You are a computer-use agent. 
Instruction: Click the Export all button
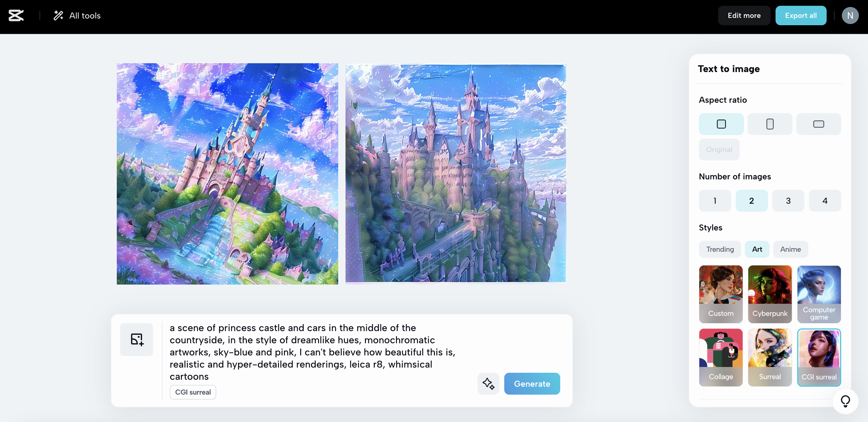800,16
